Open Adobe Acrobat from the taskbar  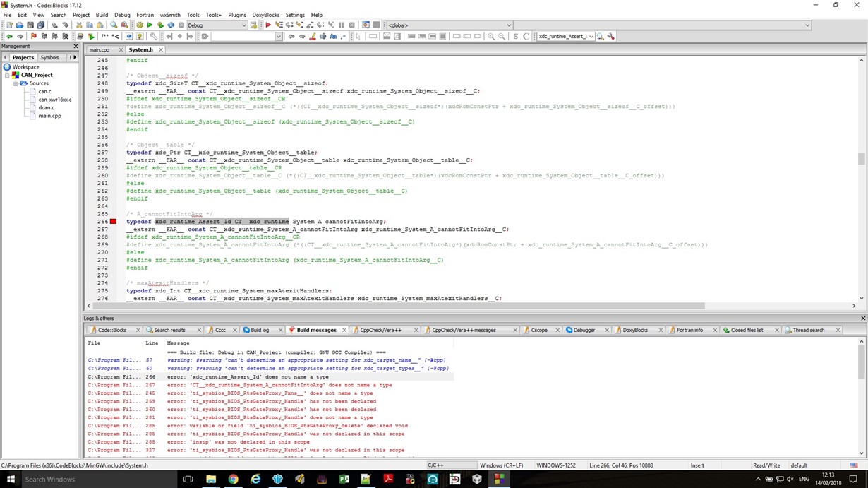388,480
